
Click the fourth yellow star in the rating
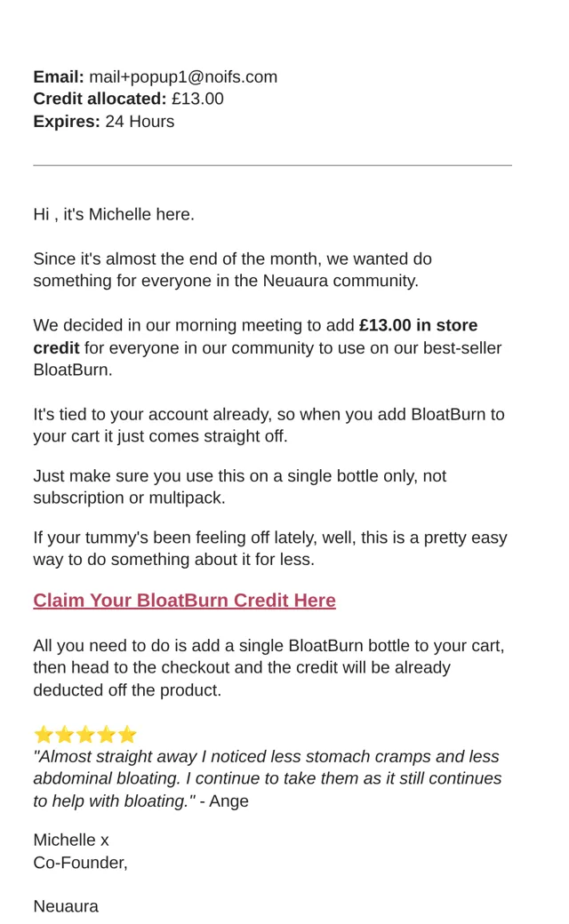click(x=106, y=735)
